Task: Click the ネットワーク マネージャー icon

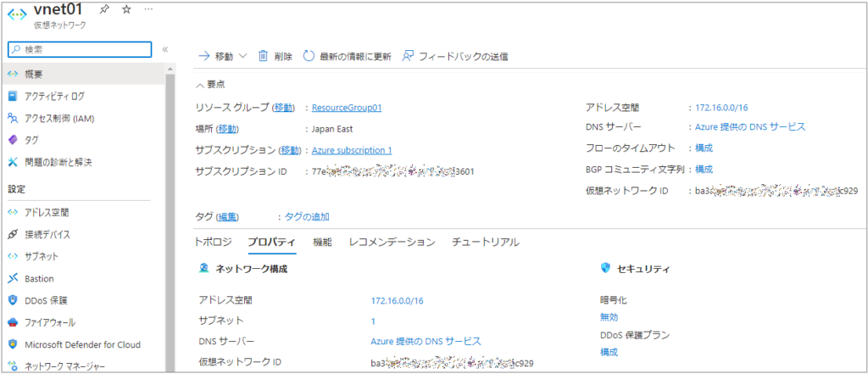Action: (14, 366)
